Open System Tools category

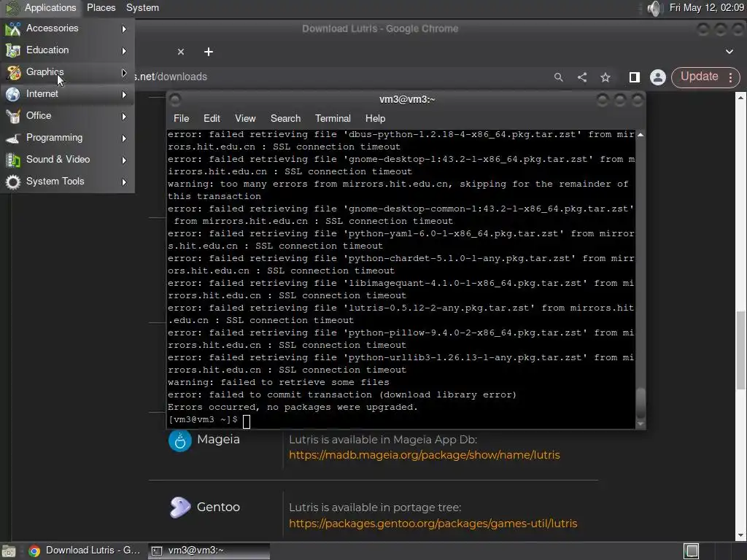pos(66,182)
